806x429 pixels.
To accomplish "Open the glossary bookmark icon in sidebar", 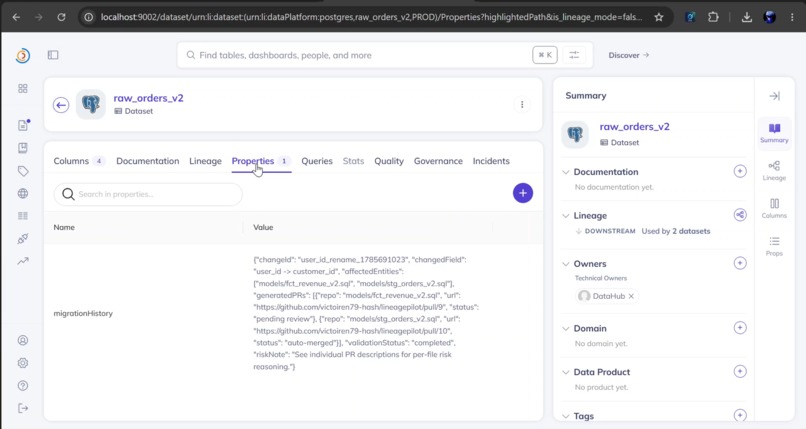I will [x=23, y=148].
